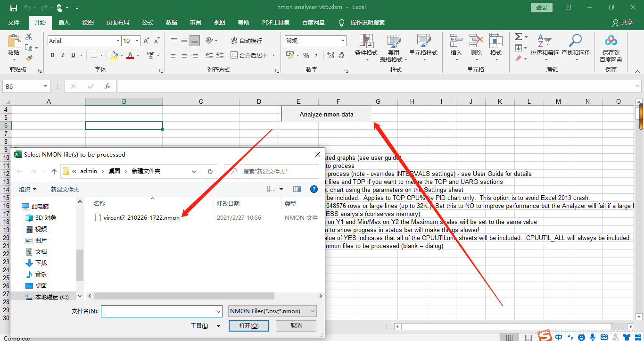Click the 打开(O) Open button in dialog
This screenshot has height=341, width=644.
[x=248, y=325]
